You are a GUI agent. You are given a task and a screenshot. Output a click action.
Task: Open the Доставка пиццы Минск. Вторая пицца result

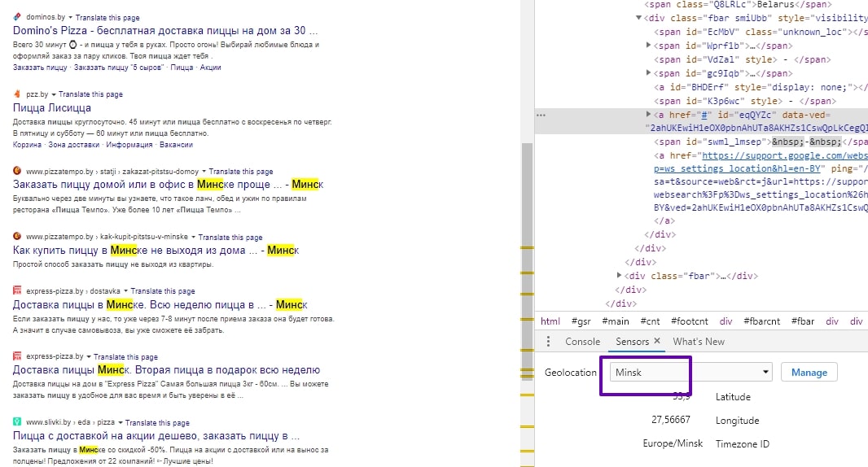point(166,369)
